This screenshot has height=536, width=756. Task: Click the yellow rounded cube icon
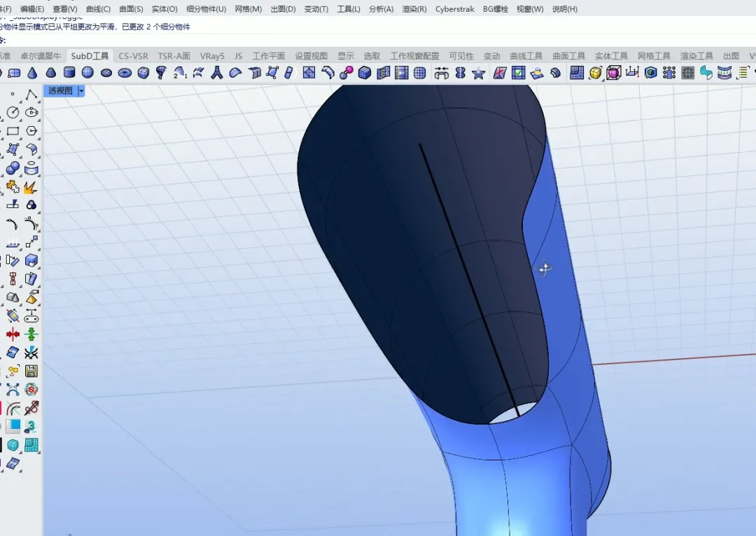pyautogui.click(x=596, y=73)
